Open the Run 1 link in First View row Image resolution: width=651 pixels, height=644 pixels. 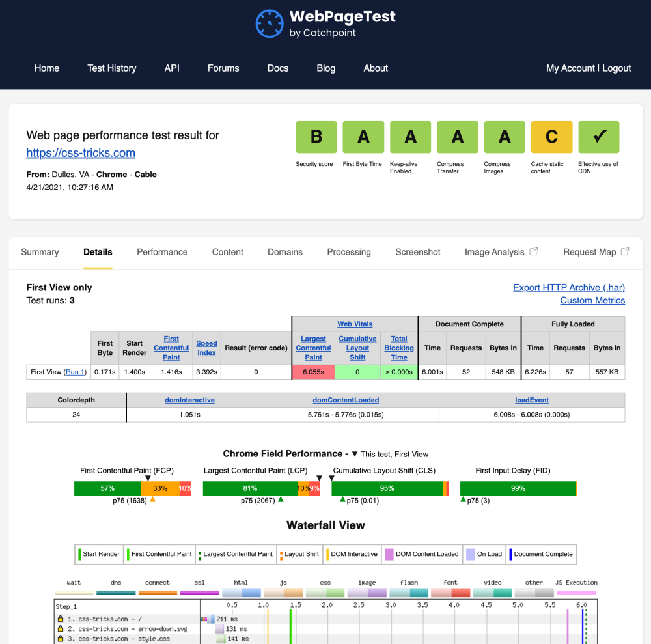click(75, 372)
